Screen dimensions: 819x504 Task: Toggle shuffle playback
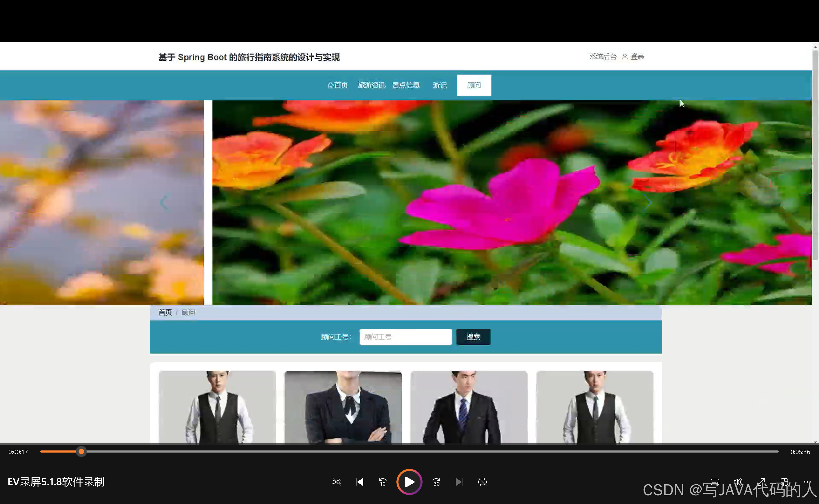pyautogui.click(x=336, y=482)
